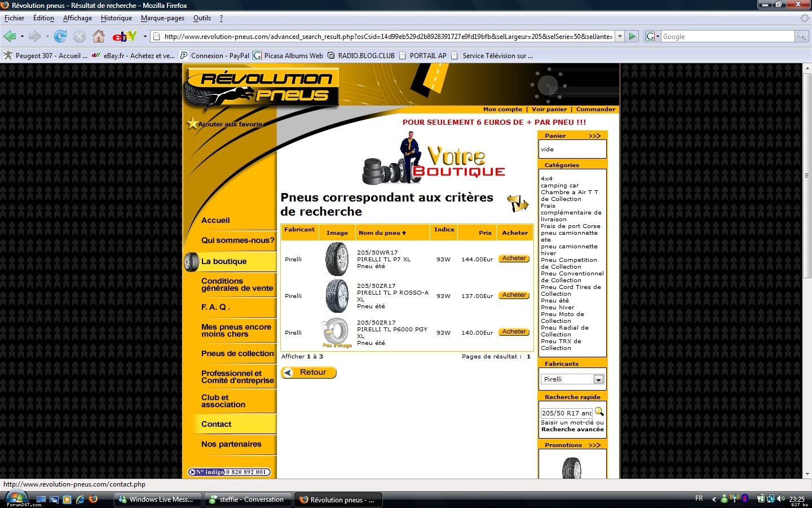
Task: Click Acheter for the P6000 PGY tire
Action: pos(514,332)
